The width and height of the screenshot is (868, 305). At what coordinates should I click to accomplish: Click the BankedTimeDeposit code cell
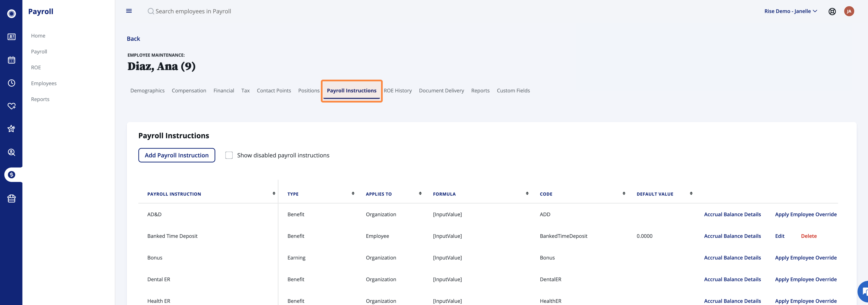(x=563, y=236)
